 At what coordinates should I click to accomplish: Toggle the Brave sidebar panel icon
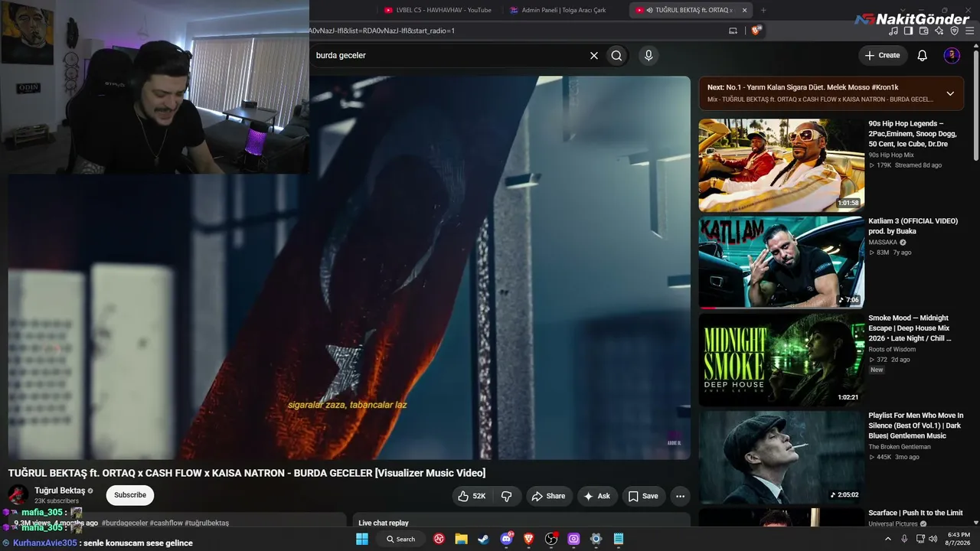pyautogui.click(x=908, y=31)
